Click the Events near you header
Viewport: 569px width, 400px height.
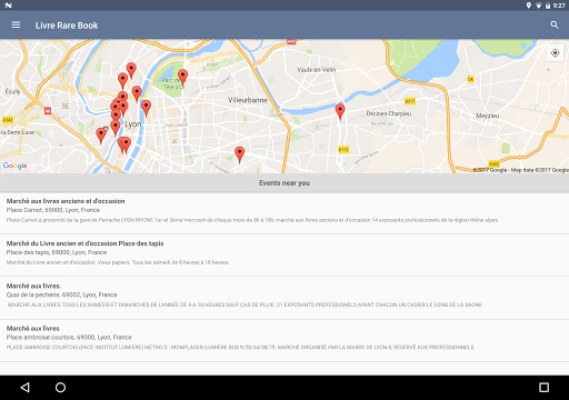[284, 183]
